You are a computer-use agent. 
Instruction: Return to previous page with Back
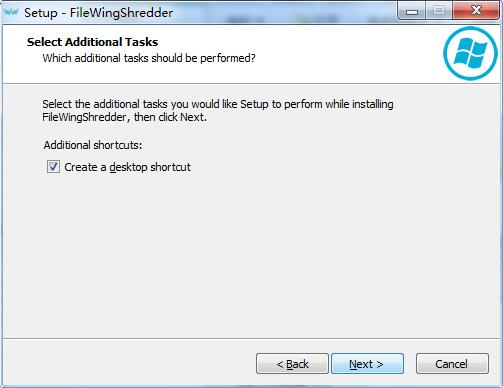click(x=292, y=364)
